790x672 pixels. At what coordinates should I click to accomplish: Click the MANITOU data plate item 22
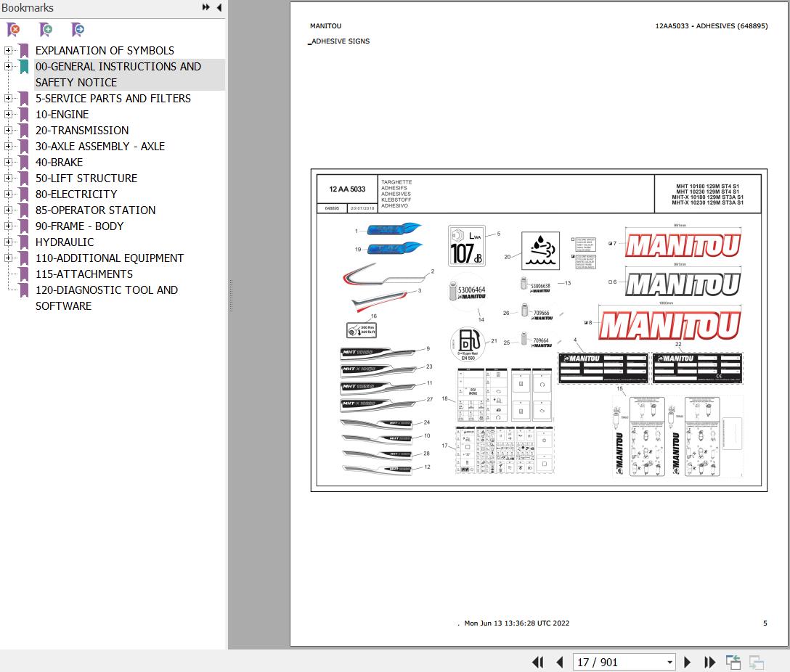(x=697, y=369)
